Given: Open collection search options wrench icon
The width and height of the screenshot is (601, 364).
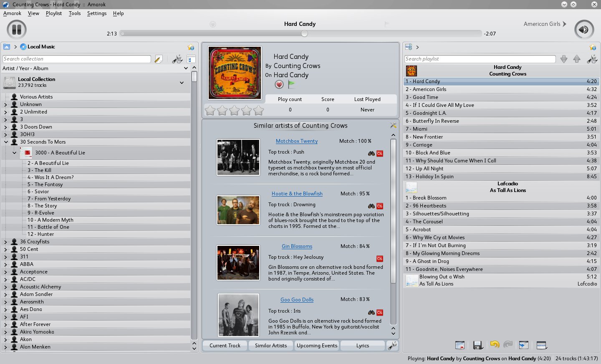Looking at the screenshot, I should [x=177, y=59].
